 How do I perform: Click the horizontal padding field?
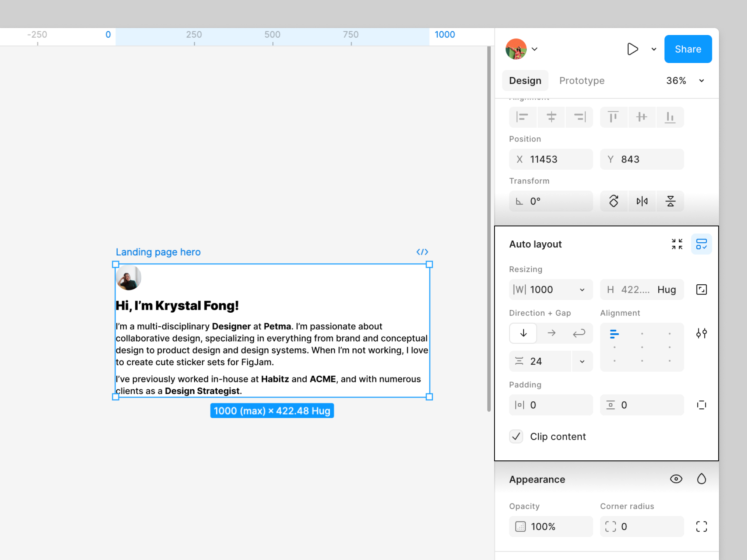click(x=551, y=405)
